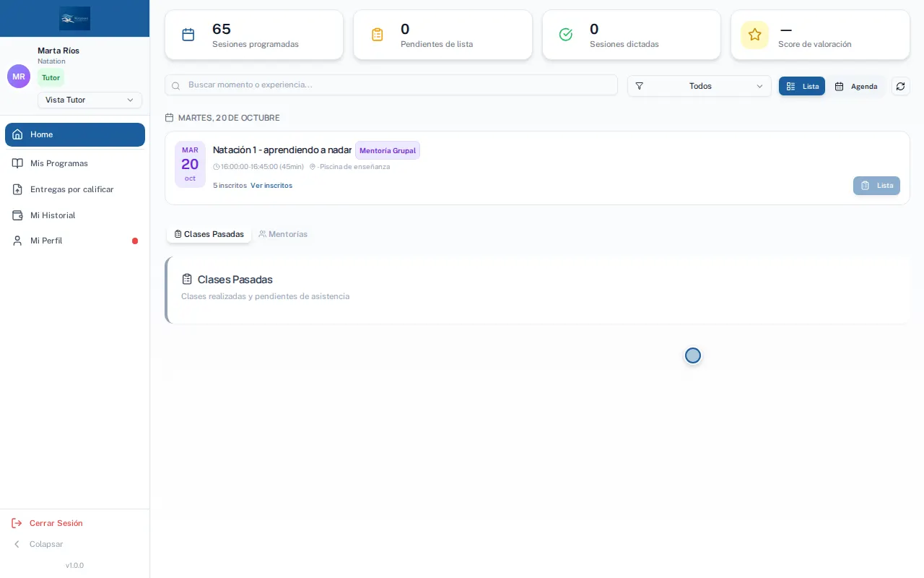Open the Todos filter dropdown
Image resolution: width=924 pixels, height=578 pixels.
point(699,86)
